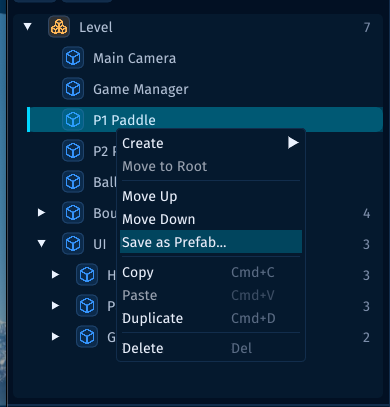Click the UI entity label
The image size is (390, 407).
pos(100,244)
